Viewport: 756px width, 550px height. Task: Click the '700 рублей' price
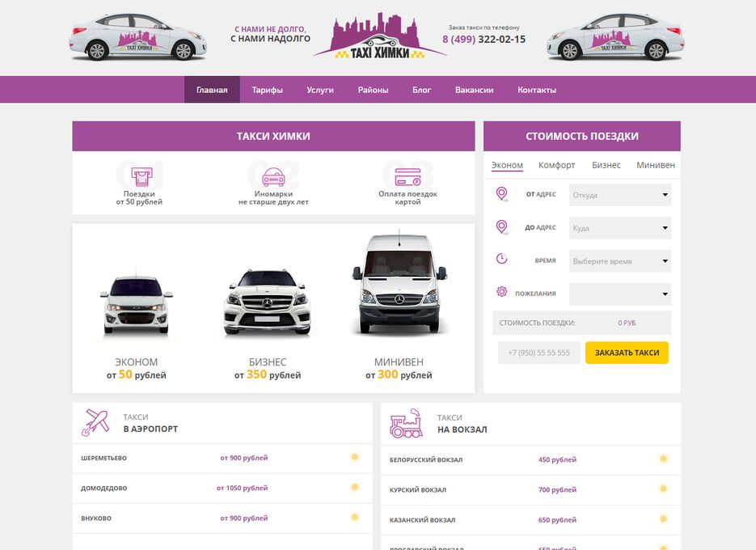[557, 489]
